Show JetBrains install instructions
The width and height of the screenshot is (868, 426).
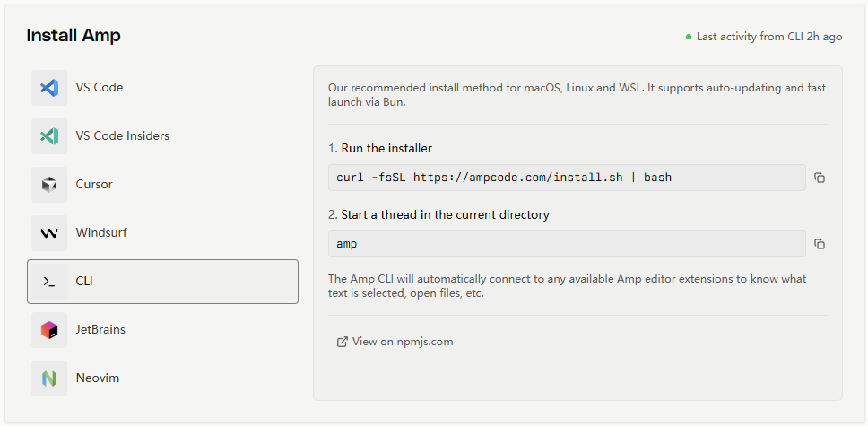click(162, 330)
